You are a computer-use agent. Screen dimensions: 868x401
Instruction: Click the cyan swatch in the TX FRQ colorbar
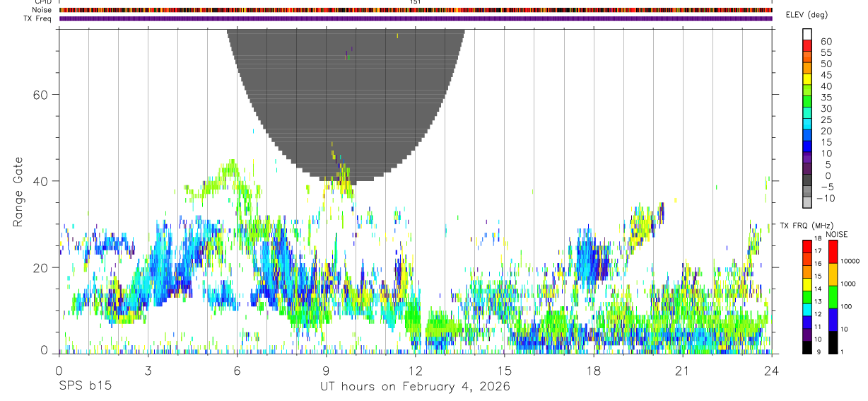tap(807, 309)
